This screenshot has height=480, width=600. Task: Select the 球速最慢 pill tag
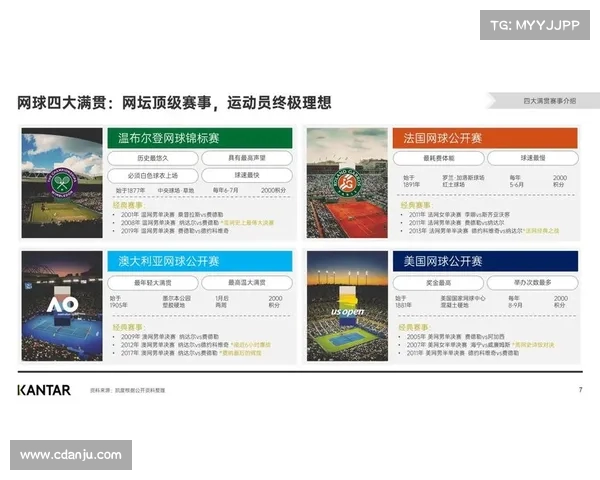click(533, 158)
